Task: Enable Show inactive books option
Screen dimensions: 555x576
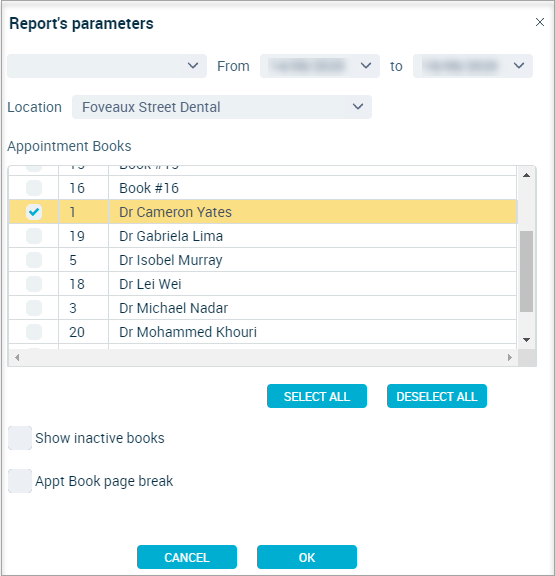Action: 20,438
